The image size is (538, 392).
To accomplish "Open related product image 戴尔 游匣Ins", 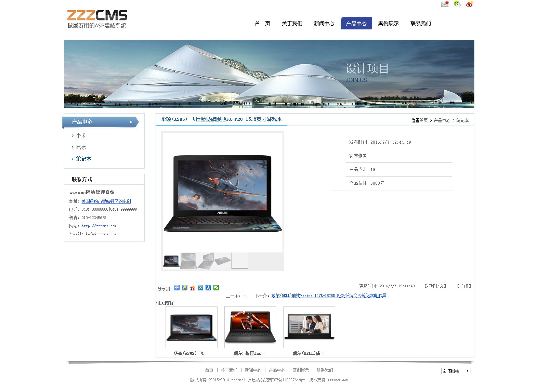I will point(250,327).
